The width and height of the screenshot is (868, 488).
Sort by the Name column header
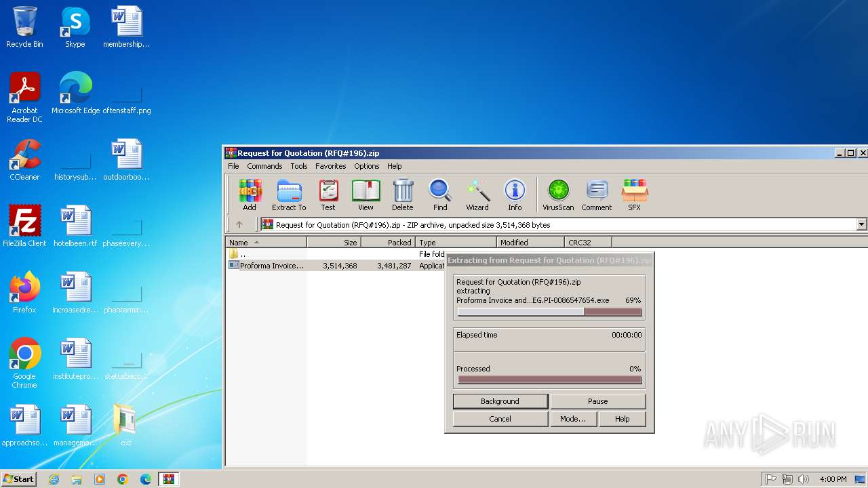(266, 242)
